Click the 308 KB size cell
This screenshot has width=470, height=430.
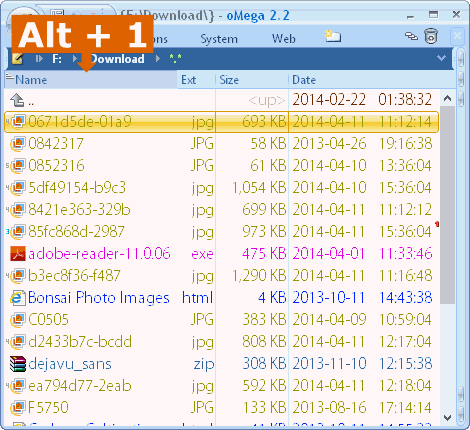coord(264,364)
